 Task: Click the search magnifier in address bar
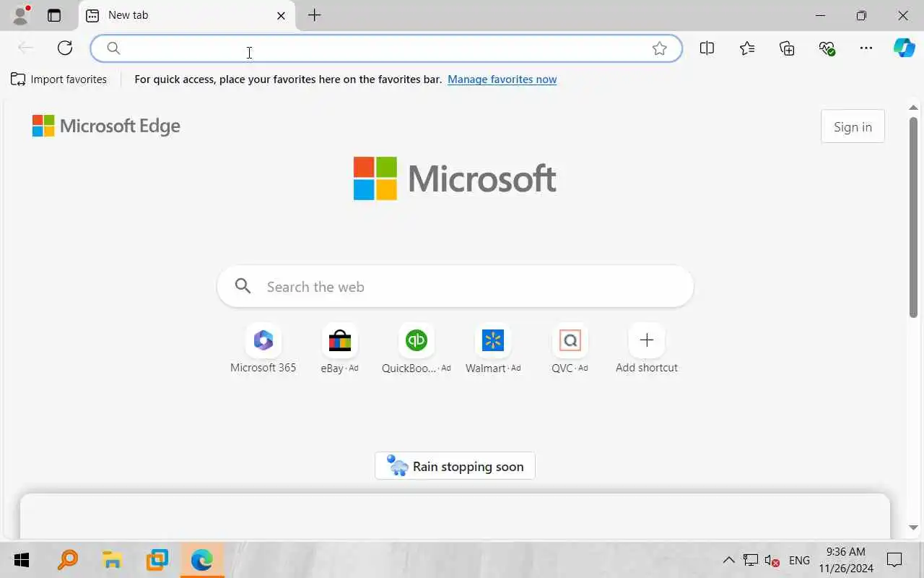pos(113,48)
